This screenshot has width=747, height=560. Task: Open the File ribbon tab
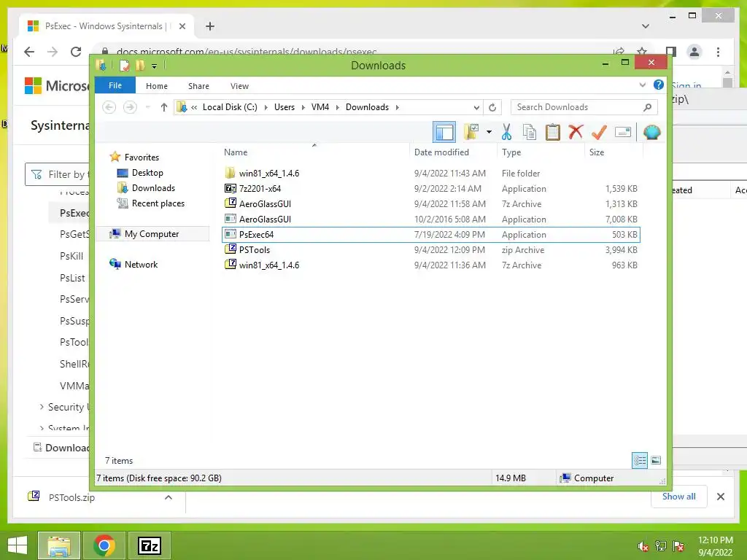coord(115,86)
